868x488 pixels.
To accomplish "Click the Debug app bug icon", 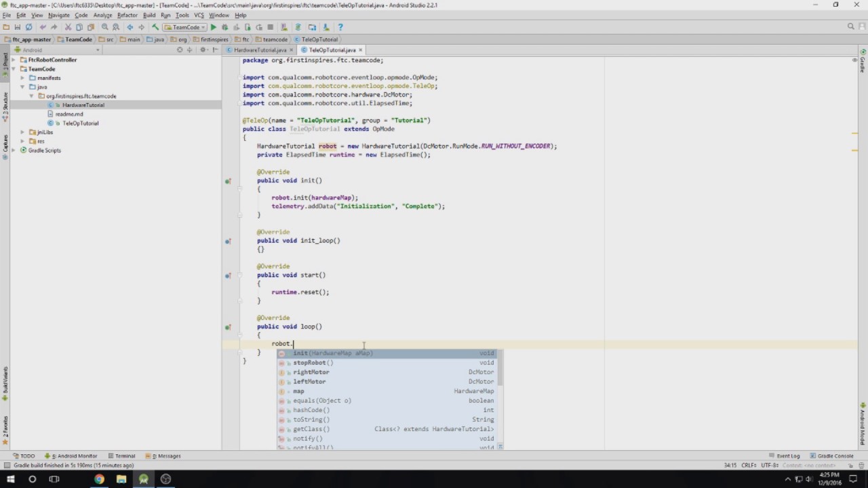I will click(x=224, y=27).
